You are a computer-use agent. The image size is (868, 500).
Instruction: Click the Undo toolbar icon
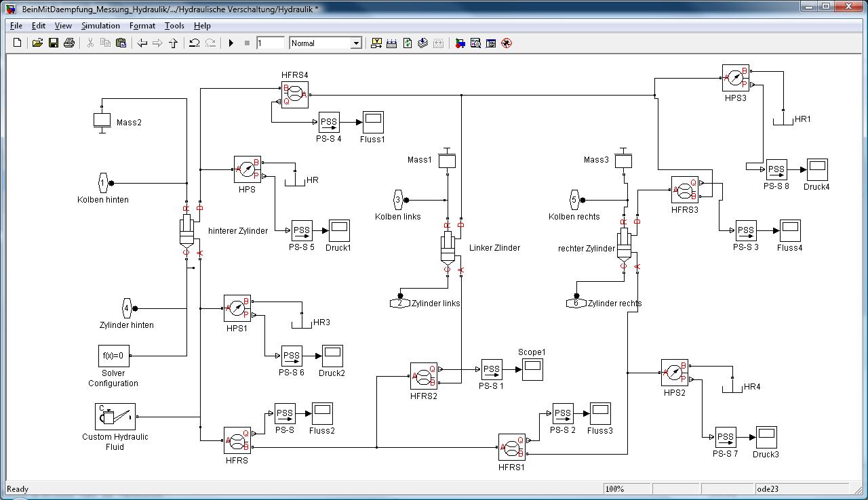pyautogui.click(x=194, y=43)
